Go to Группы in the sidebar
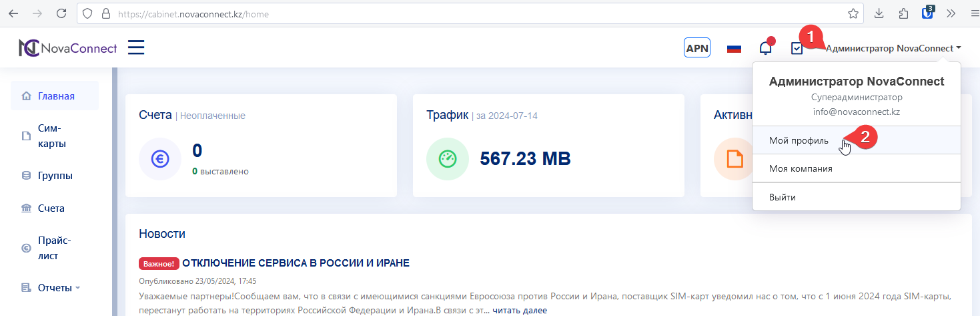The image size is (980, 316). pyautogui.click(x=55, y=176)
